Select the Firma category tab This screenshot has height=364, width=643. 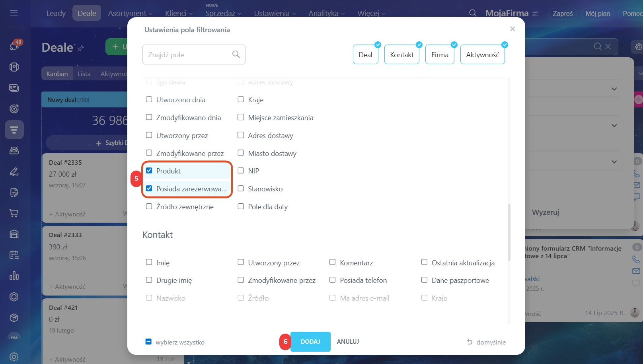point(440,55)
